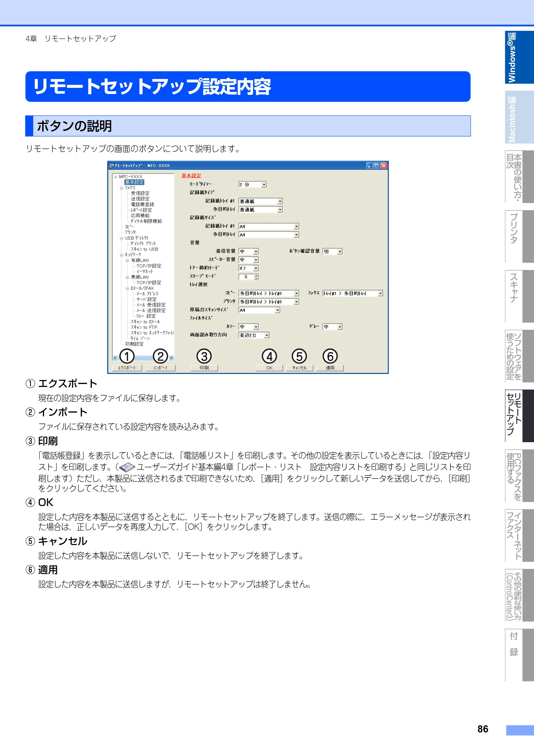Open the インターネットファクス side tab

tap(519, 535)
